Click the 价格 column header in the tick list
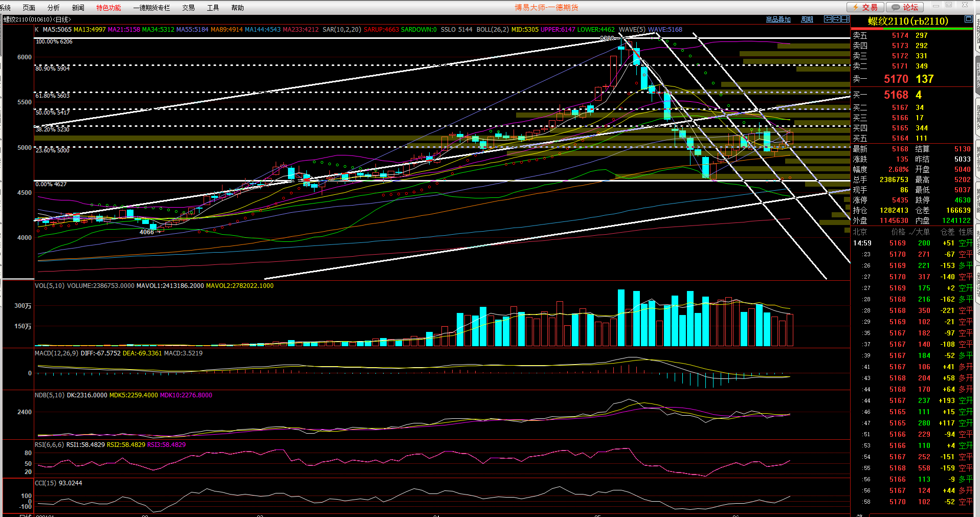Viewport: 980px width, 517px height. [898, 232]
